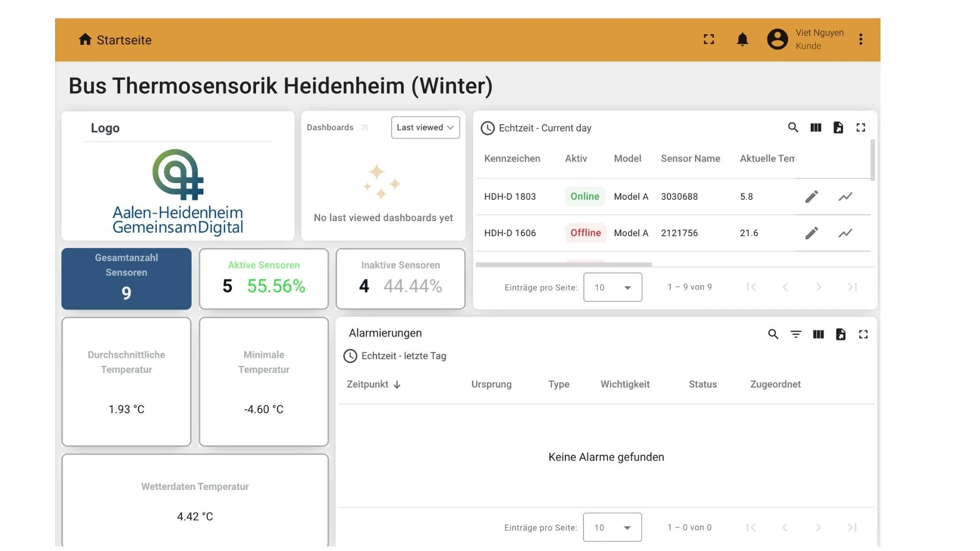Expand the Alarmierungen widget to fullscreen
The image size is (980, 551).
pyautogui.click(x=863, y=334)
